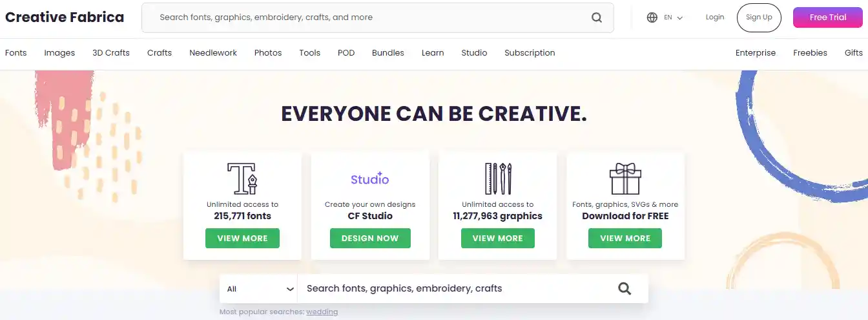Viewport: 868px width, 320px height.
Task: Click the 'Download for FREE' text
Action: tap(625, 216)
